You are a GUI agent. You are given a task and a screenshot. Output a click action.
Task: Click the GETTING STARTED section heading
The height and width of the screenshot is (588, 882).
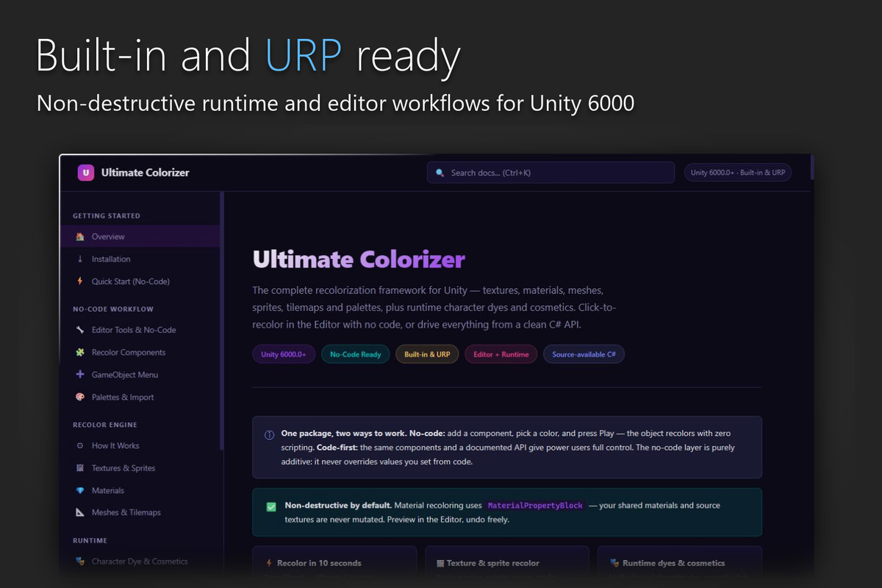(107, 216)
